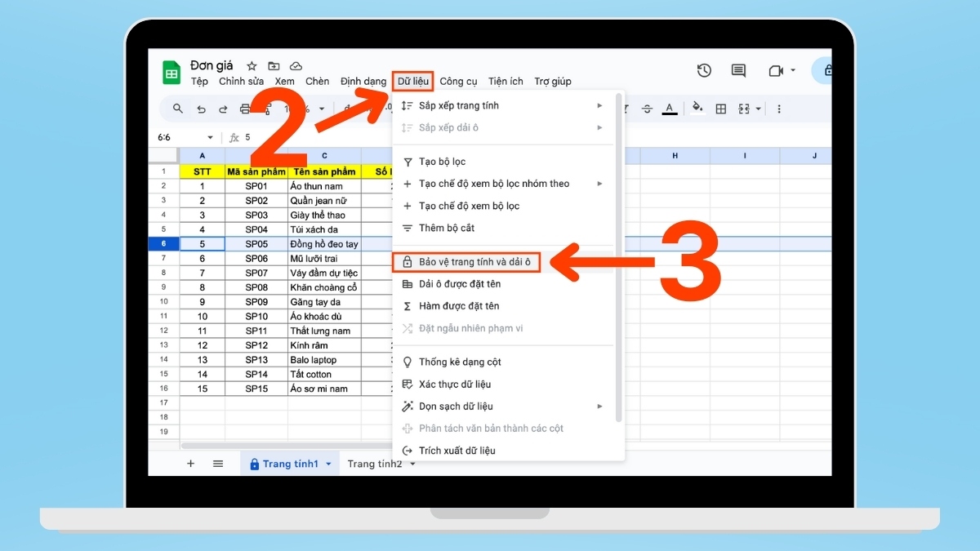This screenshot has height=551, width=980.
Task: Open the Chỉnh sửa menu
Action: point(241,81)
